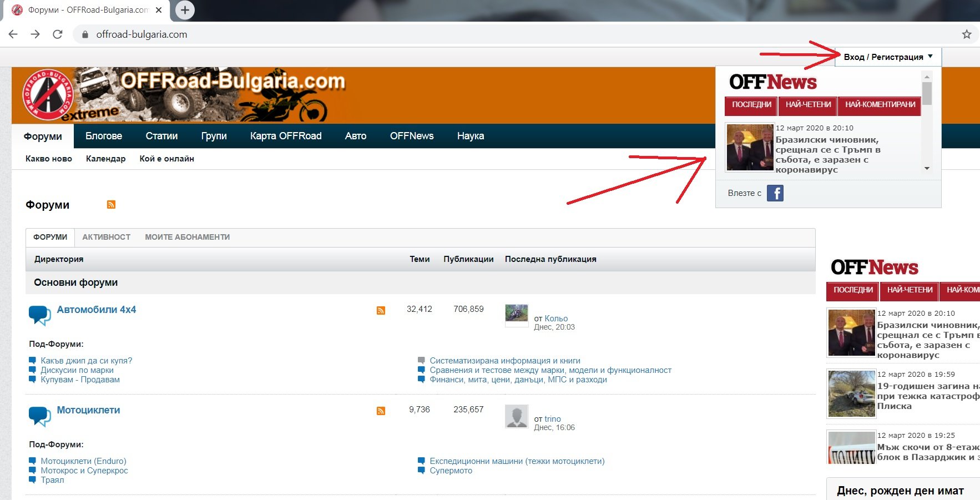Open subforum Мотокрос и Суперкрос

point(84,471)
